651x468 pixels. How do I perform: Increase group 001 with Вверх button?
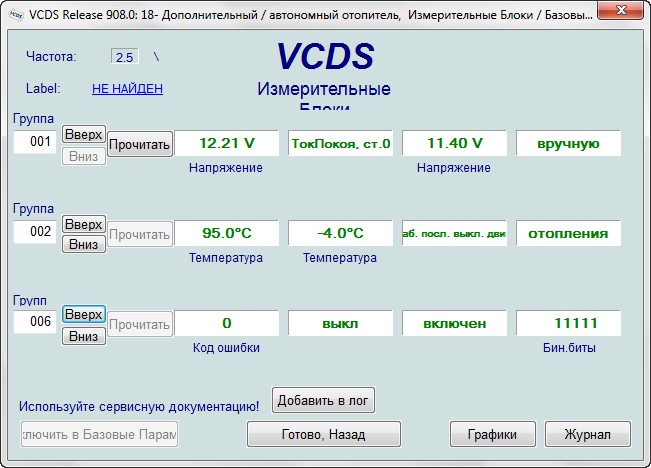[x=84, y=134]
